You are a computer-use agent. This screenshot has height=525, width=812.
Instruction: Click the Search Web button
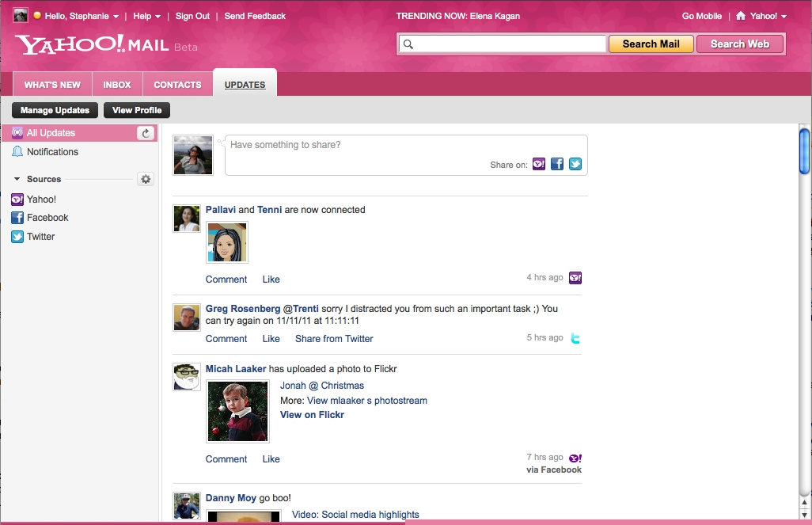(x=740, y=44)
